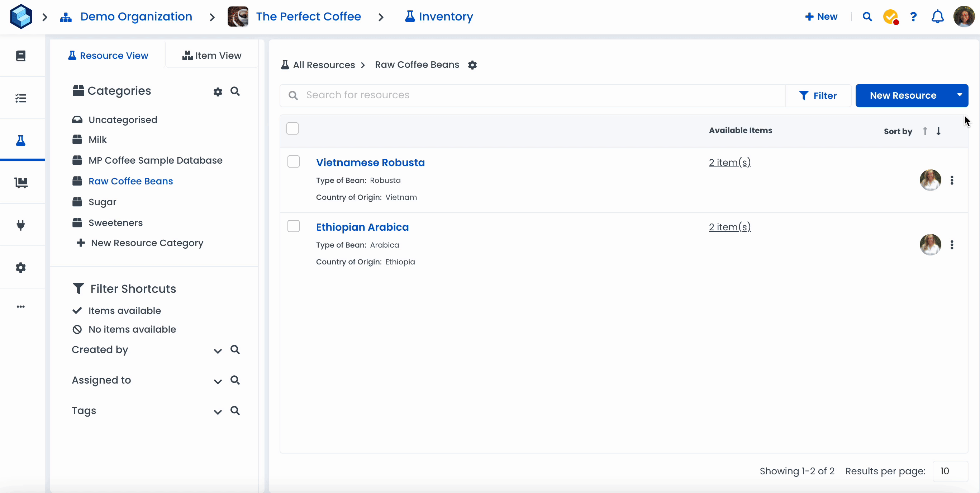Image resolution: width=980 pixels, height=493 pixels.
Task: Select the Sugar category
Action: [x=102, y=202]
